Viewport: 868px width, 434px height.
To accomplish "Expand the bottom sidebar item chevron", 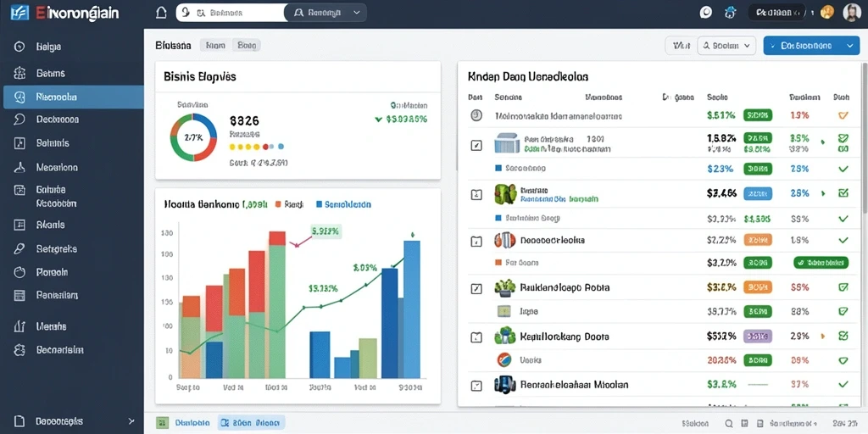I will click(131, 421).
